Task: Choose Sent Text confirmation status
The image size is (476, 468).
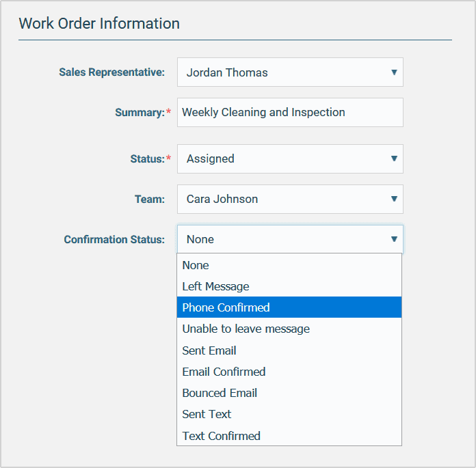Action: coord(207,414)
